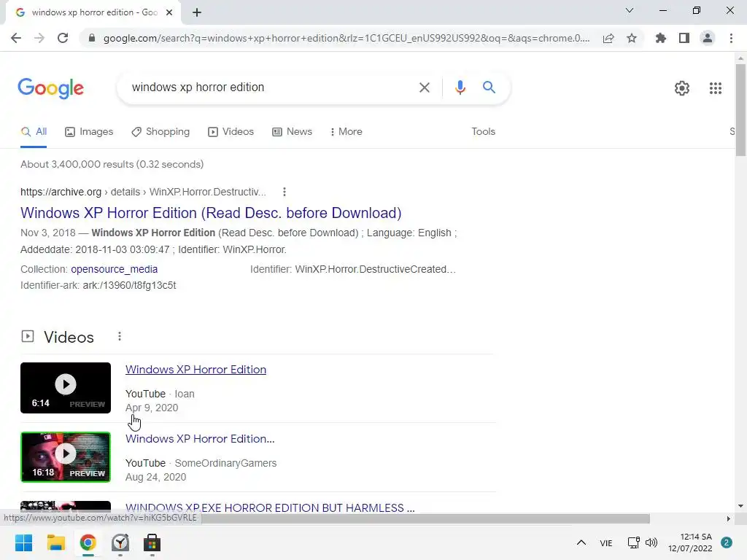The height and width of the screenshot is (560, 747).
Task: Click the lock site info icon
Action: pos(92,38)
